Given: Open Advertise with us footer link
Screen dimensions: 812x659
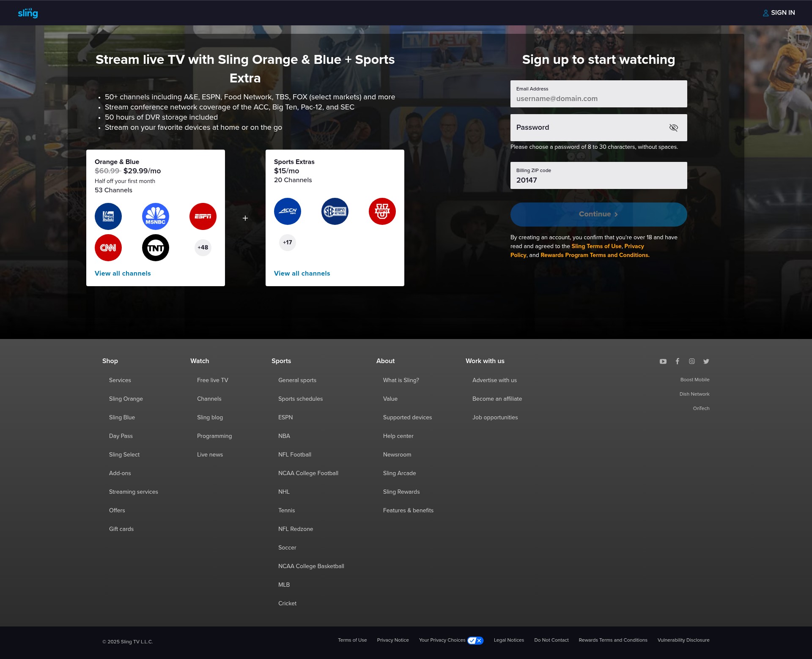Looking at the screenshot, I should tap(494, 380).
